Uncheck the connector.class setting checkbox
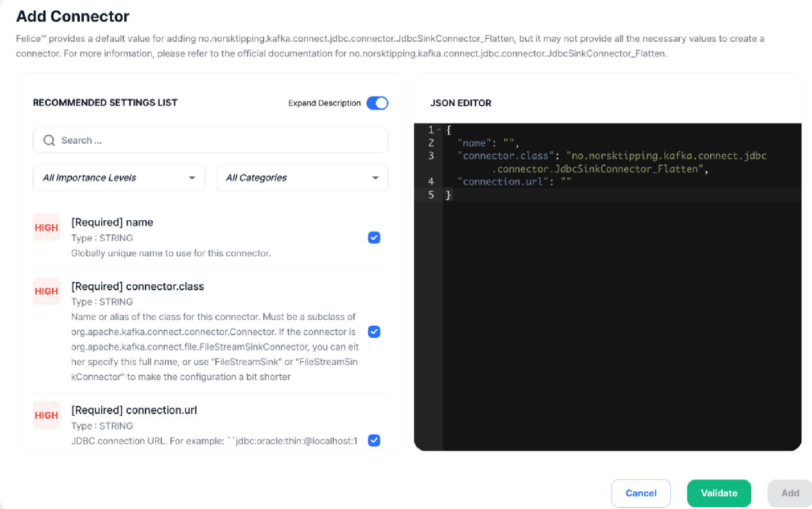Image resolution: width=812 pixels, height=509 pixels. [x=374, y=331]
